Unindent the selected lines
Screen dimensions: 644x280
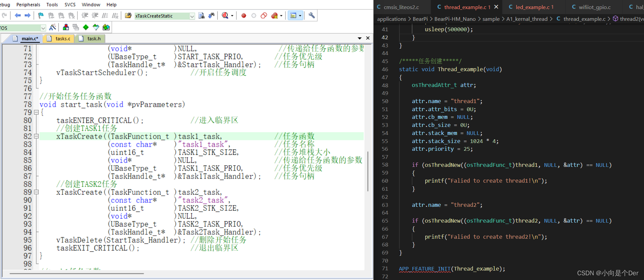tap(95, 15)
